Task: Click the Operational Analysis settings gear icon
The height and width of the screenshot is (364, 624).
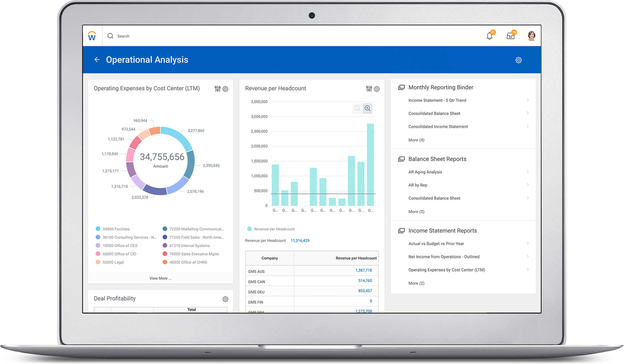Action: (519, 60)
